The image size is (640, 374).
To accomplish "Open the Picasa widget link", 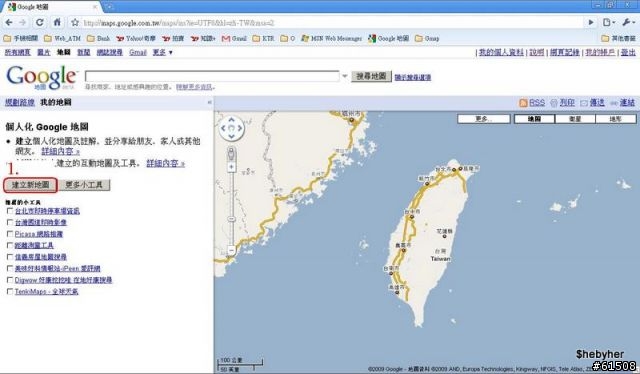I will pos(39,234).
